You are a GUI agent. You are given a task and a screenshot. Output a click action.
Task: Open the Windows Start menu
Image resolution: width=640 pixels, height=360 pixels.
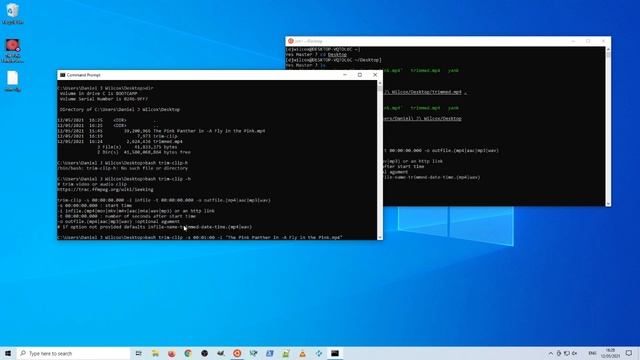8,353
